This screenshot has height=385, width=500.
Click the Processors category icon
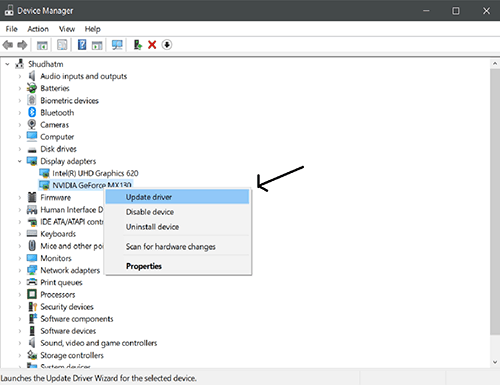[32, 294]
